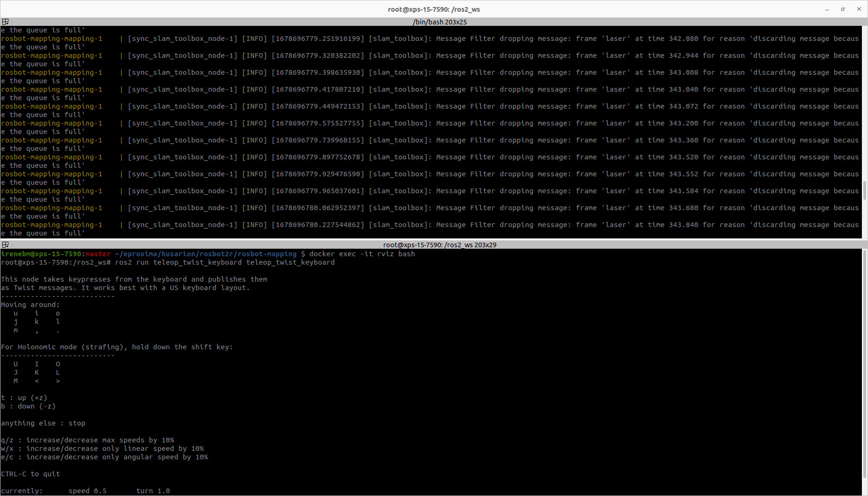Click 'docker exec -it rviz bash' command text
Screen dimensions: 868x496
point(362,254)
